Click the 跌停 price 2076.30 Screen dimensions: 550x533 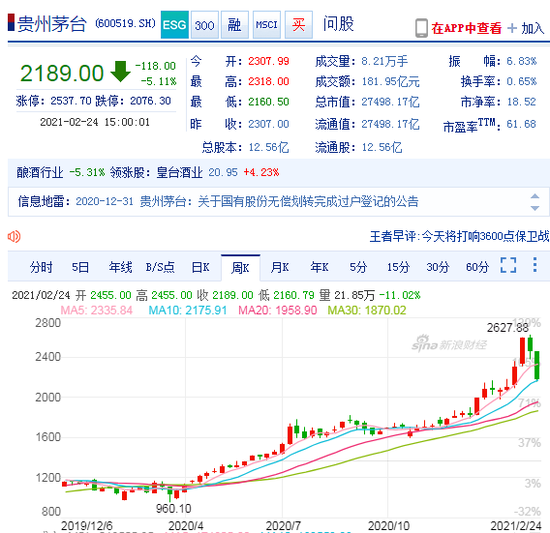(x=150, y=101)
